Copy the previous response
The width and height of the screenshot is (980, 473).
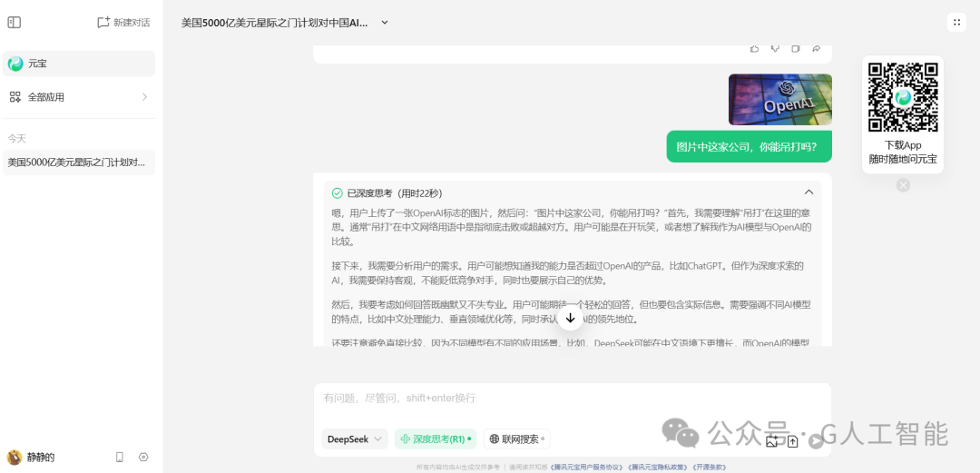[x=796, y=48]
